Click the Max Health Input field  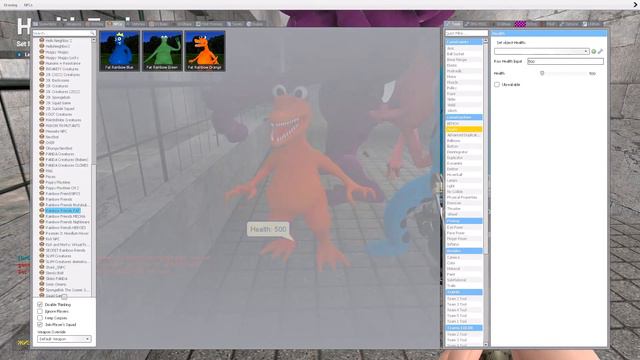[x=565, y=61]
